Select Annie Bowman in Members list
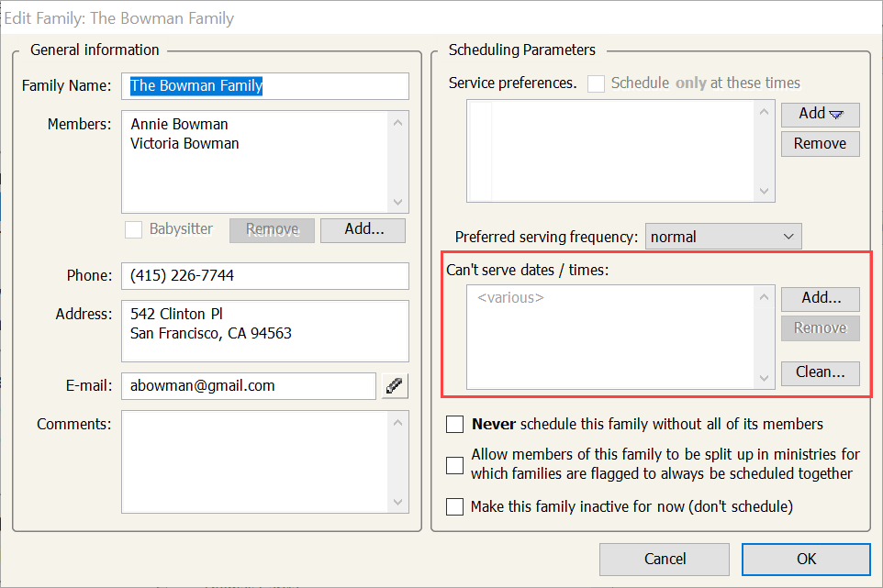This screenshot has height=588, width=883. (179, 124)
